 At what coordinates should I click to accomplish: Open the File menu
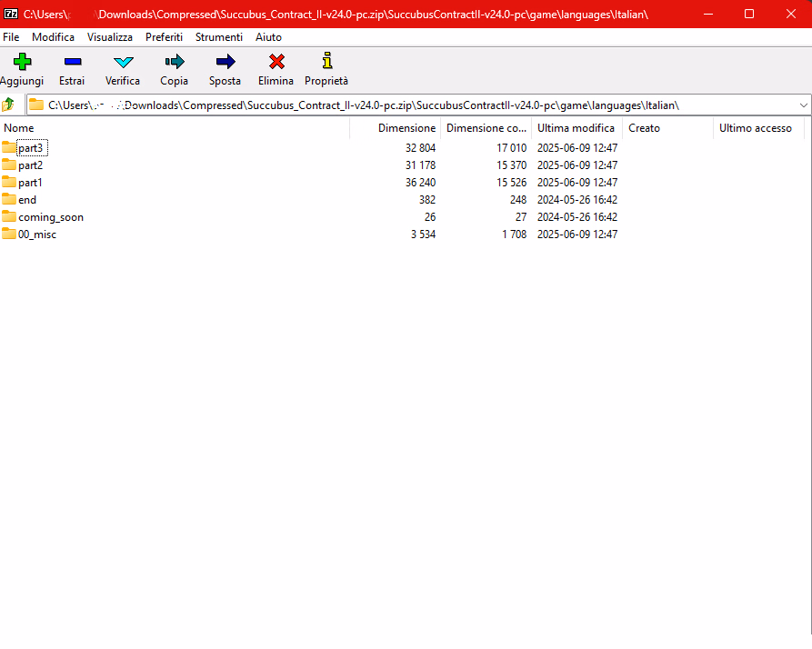point(11,37)
